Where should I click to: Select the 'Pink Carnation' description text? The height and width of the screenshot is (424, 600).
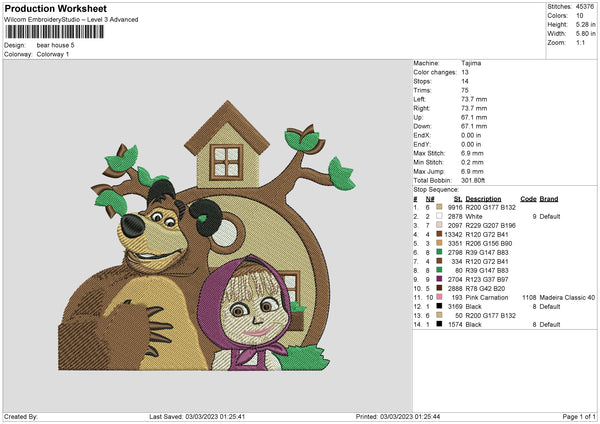tap(487, 298)
